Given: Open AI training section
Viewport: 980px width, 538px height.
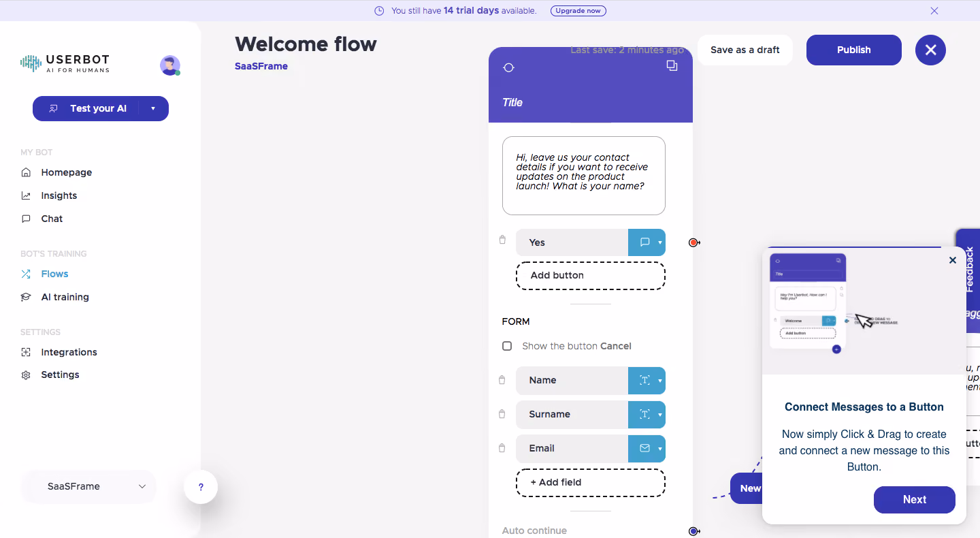Looking at the screenshot, I should 65,297.
